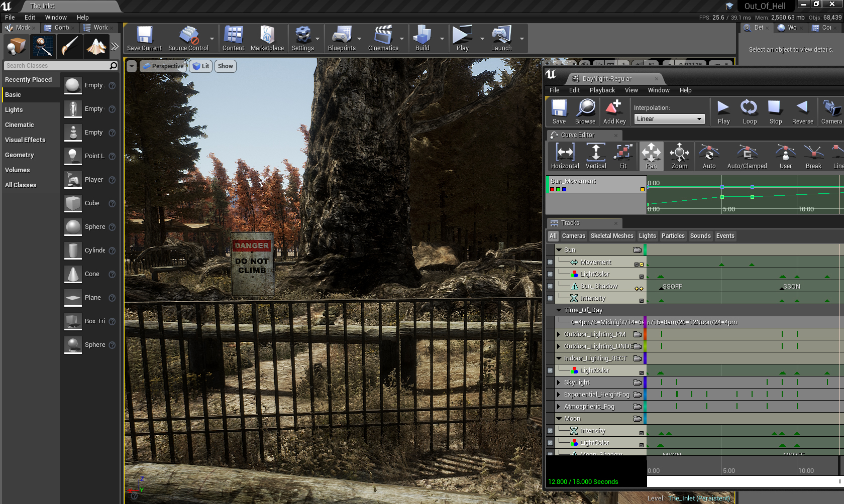Toggle checkbox beside Moon Intensity track
This screenshot has height=504, width=844.
(550, 431)
